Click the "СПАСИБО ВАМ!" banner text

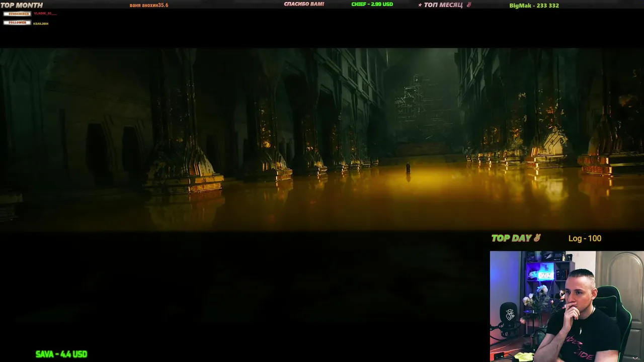pos(304,4)
